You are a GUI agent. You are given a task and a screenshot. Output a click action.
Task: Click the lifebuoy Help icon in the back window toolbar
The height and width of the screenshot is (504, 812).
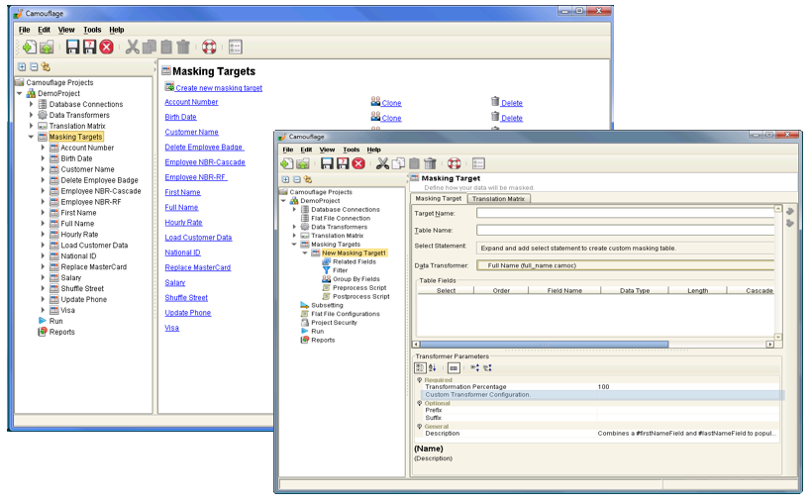pyautogui.click(x=209, y=48)
